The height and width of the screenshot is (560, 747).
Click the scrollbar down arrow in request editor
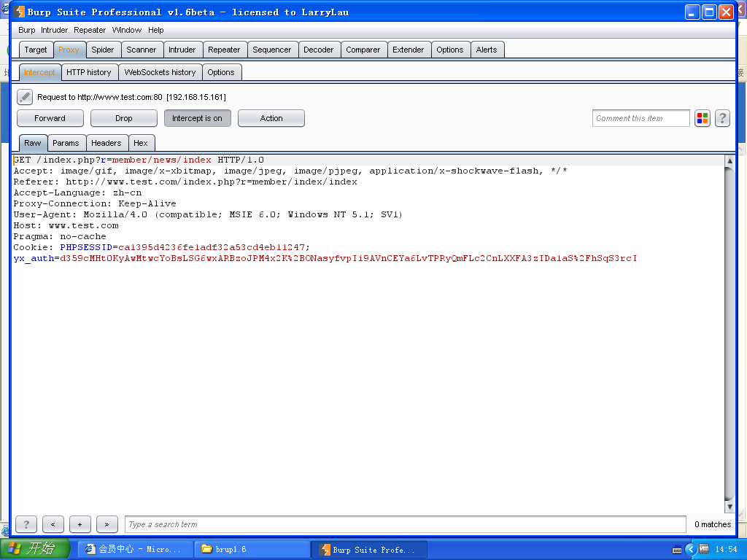pos(729,507)
